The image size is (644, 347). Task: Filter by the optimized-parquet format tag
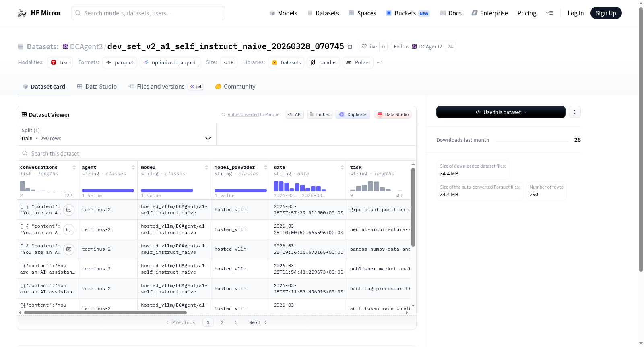170,63
